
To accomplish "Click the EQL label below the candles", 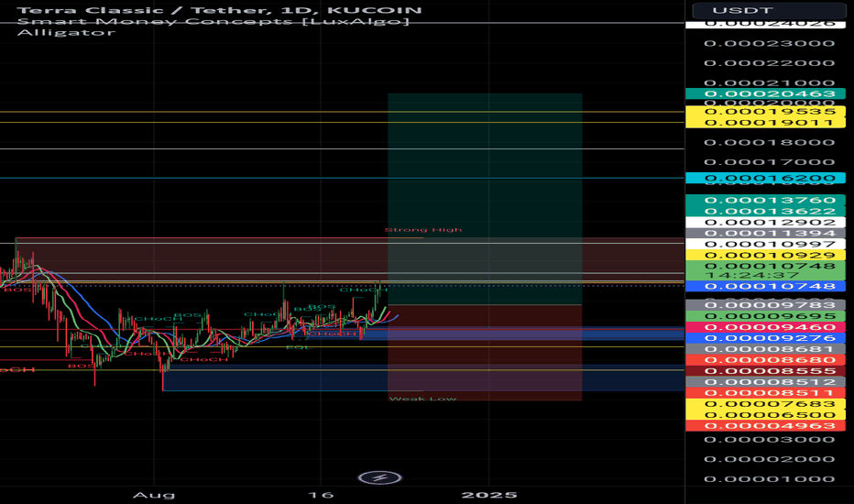I will click(x=298, y=347).
